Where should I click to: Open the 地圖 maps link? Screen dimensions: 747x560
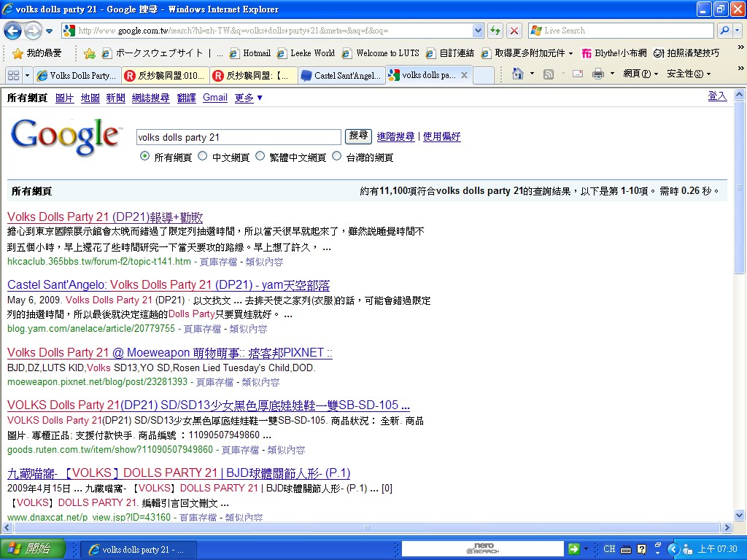point(90,98)
